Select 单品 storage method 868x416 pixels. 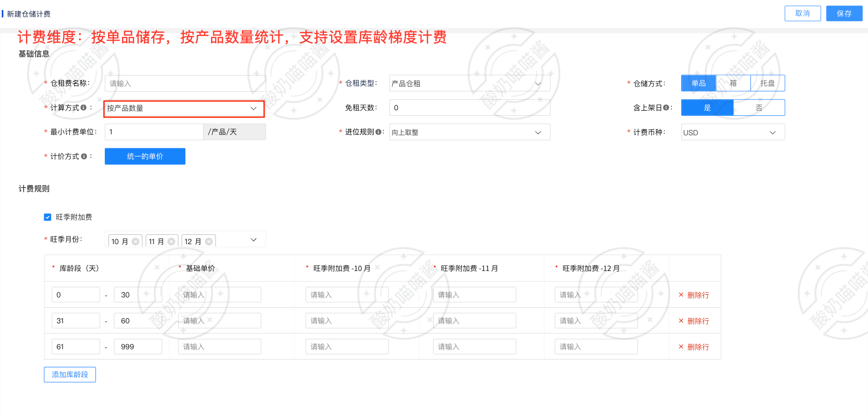(x=698, y=83)
